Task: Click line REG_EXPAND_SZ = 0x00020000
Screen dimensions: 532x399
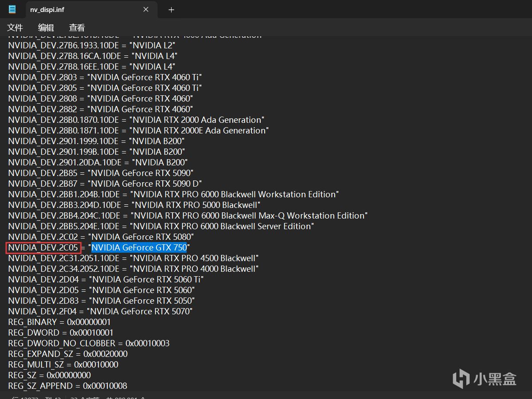Action: 68,354
